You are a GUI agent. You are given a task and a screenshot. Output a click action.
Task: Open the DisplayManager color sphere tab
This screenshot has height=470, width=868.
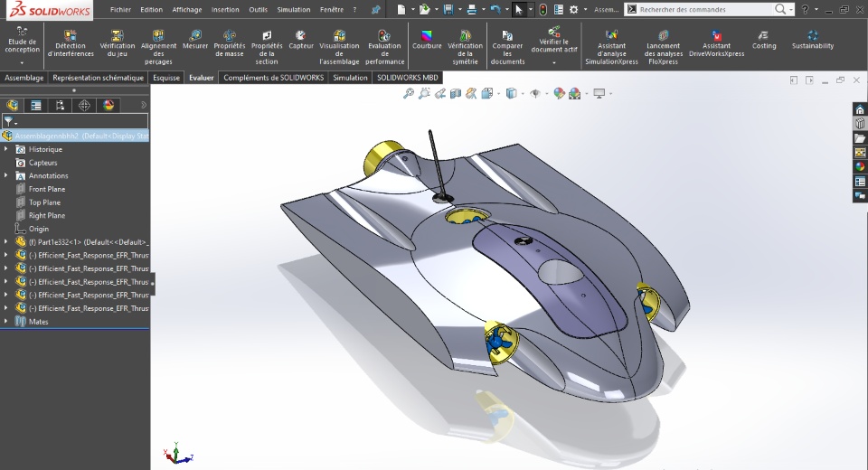108,106
